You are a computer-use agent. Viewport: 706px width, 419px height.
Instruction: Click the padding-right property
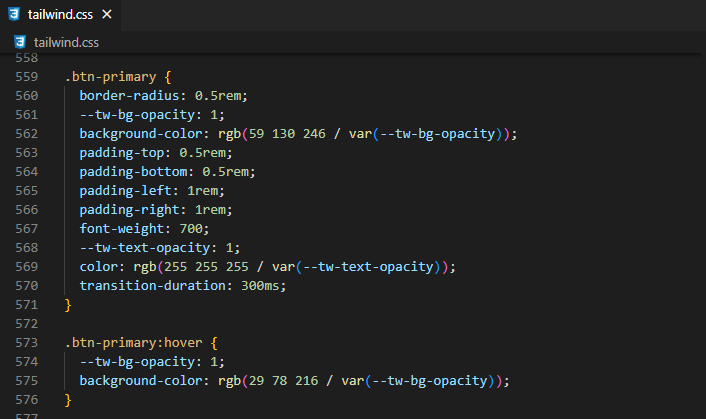tap(130, 210)
